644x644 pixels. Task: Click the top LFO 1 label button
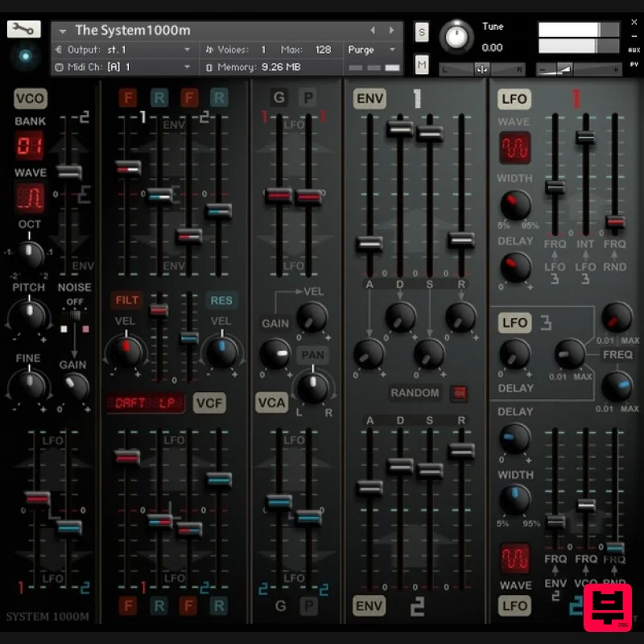click(514, 99)
